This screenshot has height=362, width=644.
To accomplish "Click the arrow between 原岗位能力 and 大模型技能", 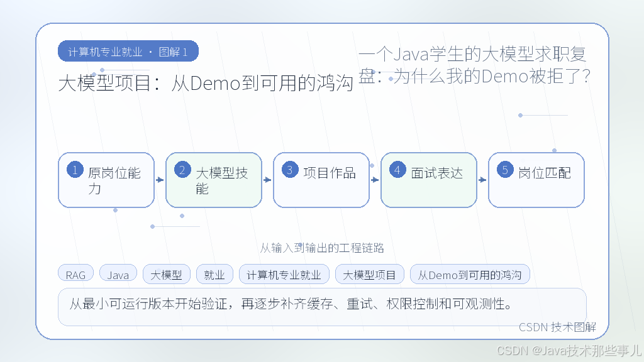I will [x=160, y=180].
